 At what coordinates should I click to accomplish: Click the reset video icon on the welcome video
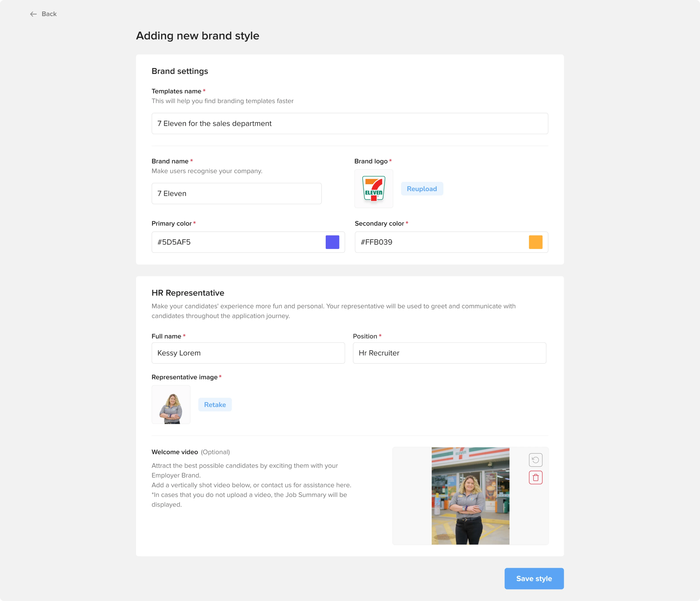point(536,460)
